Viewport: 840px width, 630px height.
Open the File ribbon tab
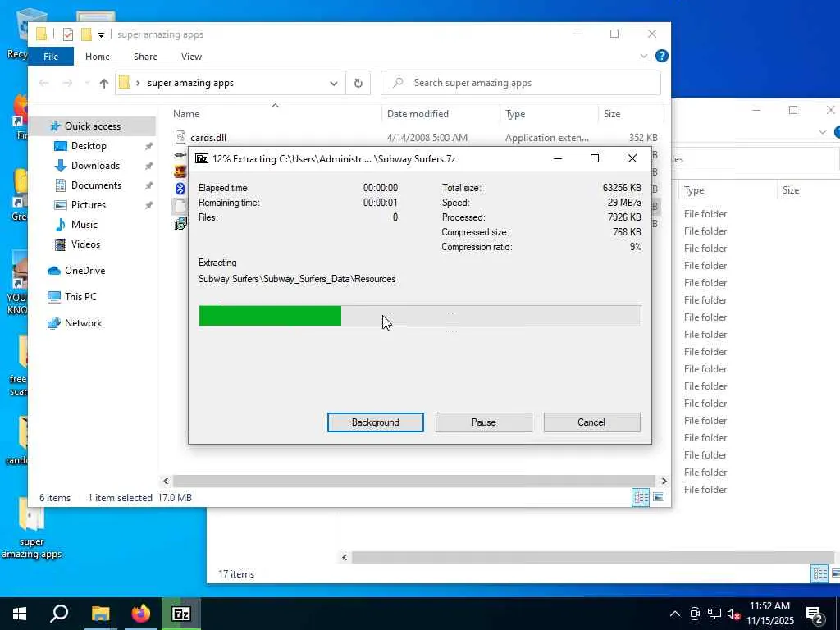pos(51,57)
